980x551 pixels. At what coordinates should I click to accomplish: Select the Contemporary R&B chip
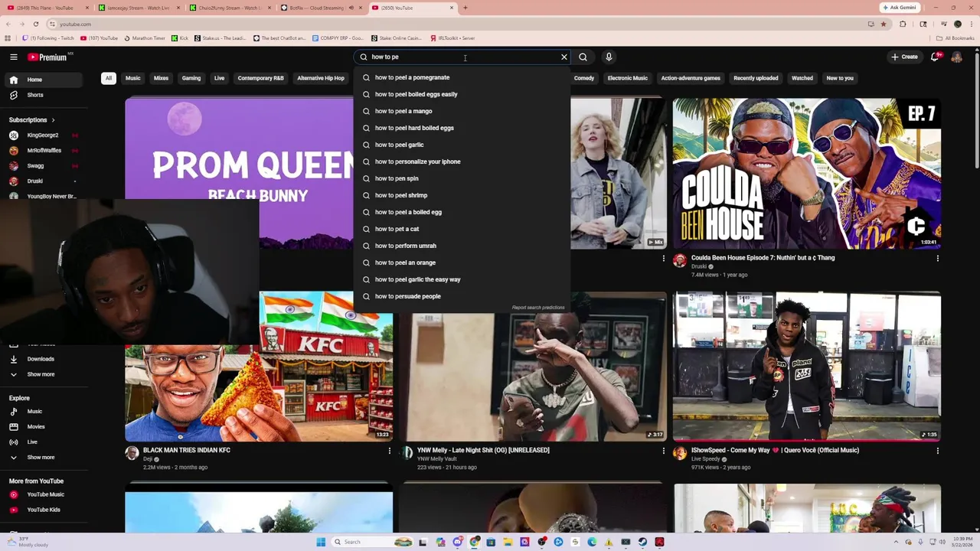(x=260, y=78)
